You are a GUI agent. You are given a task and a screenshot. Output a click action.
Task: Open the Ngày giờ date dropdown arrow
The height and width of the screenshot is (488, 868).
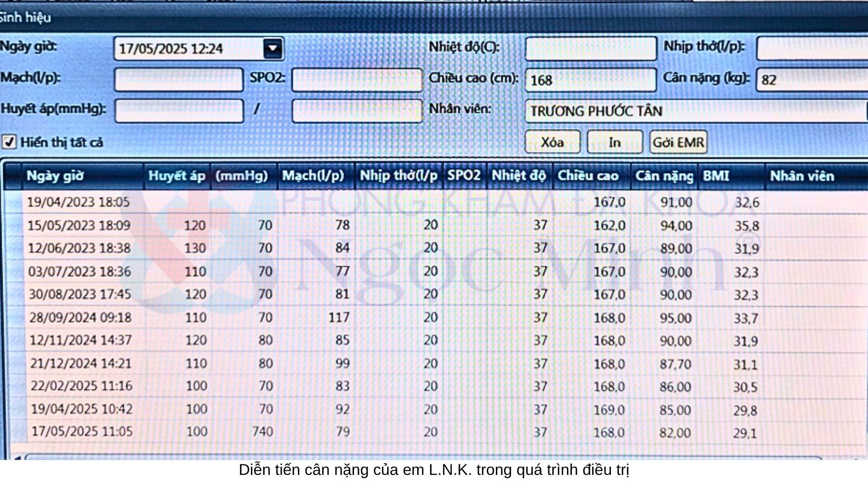[273, 48]
